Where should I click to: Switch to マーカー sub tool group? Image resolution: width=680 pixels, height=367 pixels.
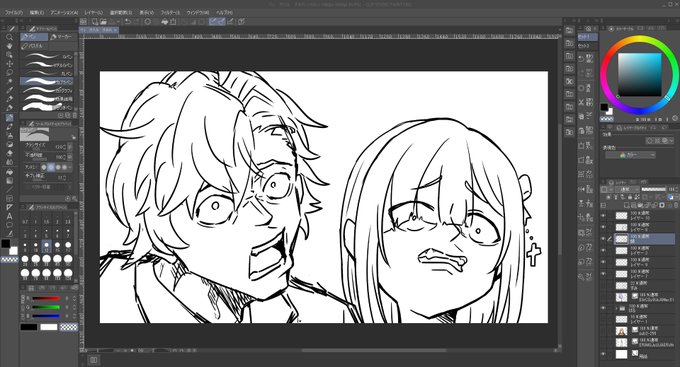[62, 37]
